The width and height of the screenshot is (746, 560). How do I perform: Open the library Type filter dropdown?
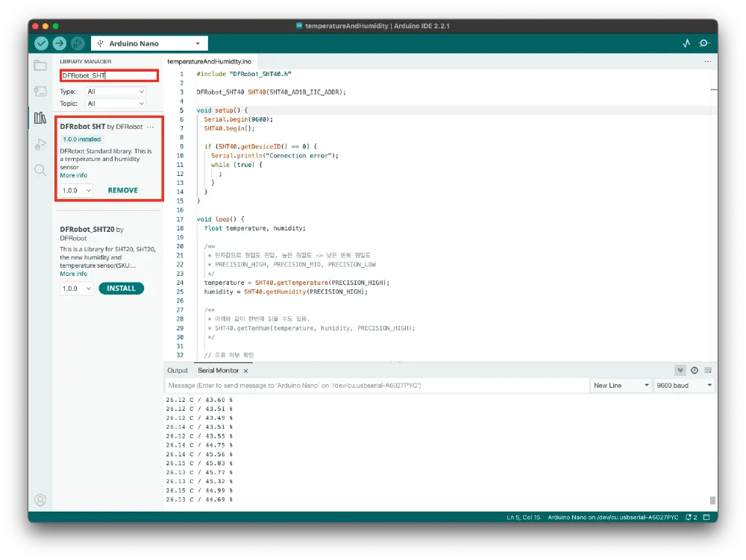coord(116,92)
